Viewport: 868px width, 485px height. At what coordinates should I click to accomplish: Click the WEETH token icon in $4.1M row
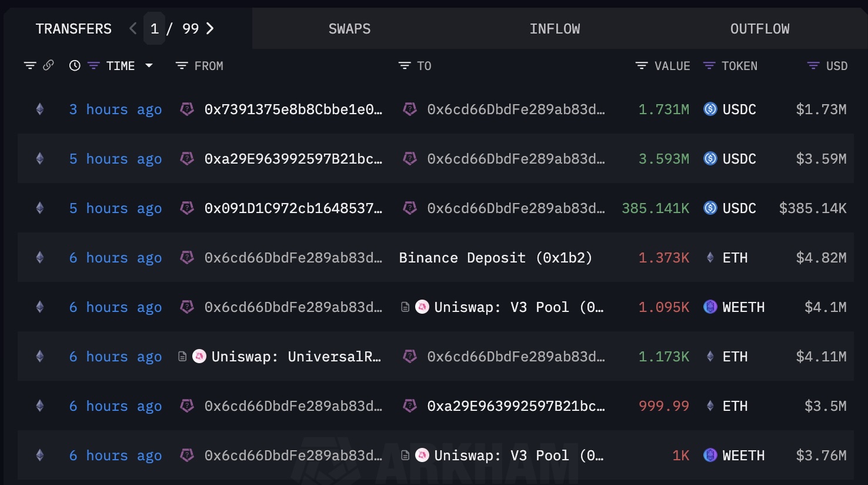710,307
